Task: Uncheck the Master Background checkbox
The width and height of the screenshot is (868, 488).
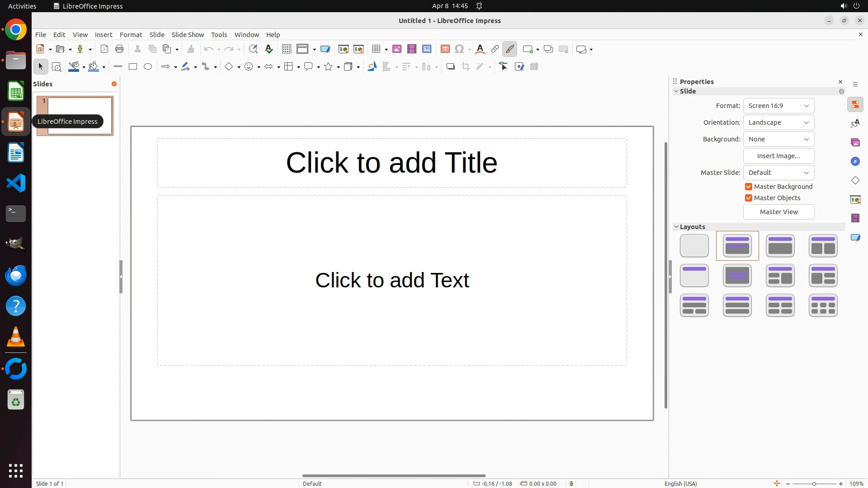Action: pos(749,187)
